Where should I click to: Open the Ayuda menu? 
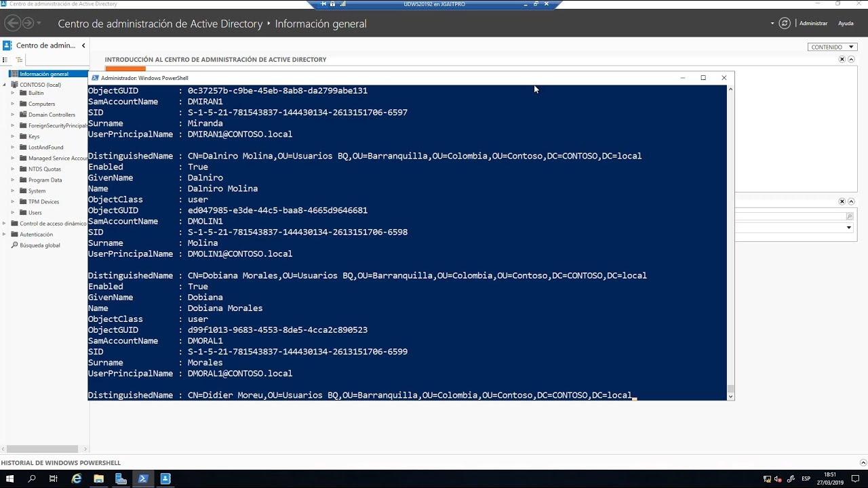click(846, 22)
